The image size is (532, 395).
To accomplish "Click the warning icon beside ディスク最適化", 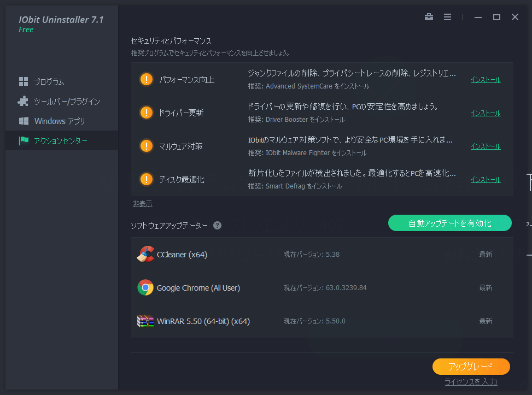I will pos(147,179).
